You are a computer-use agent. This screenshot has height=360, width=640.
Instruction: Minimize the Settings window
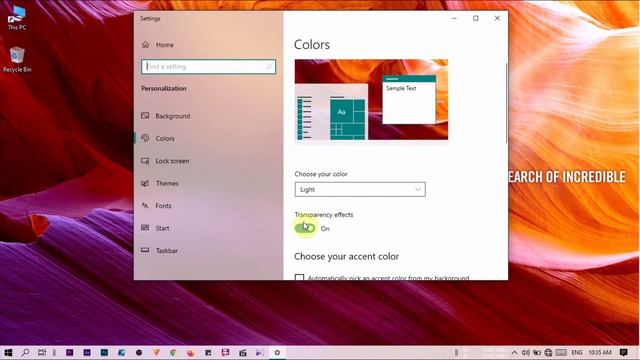[x=454, y=18]
